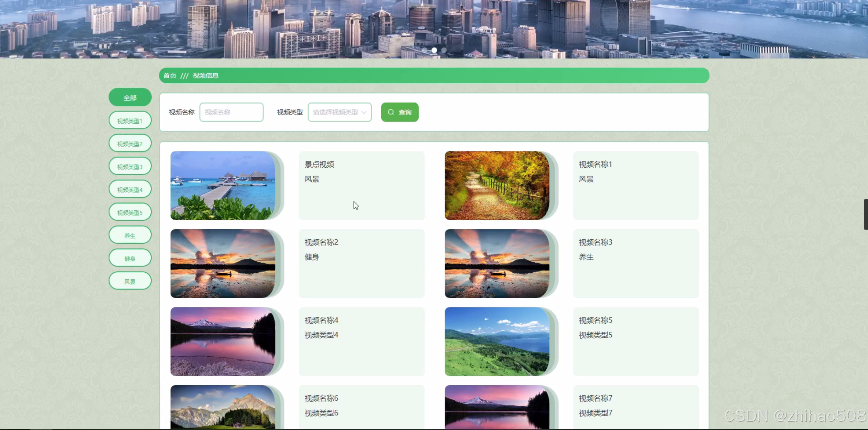868x430 pixels.
Task: Filter videos by 健身 category
Action: click(x=130, y=259)
